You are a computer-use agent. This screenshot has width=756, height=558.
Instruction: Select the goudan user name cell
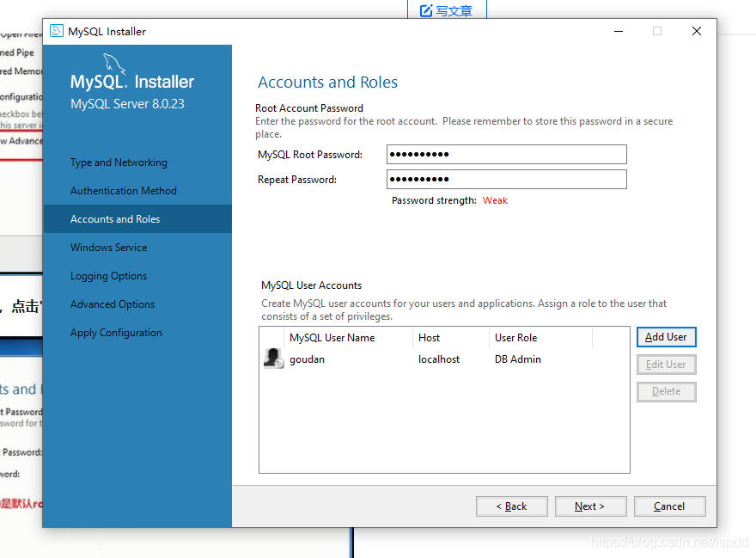[308, 359]
